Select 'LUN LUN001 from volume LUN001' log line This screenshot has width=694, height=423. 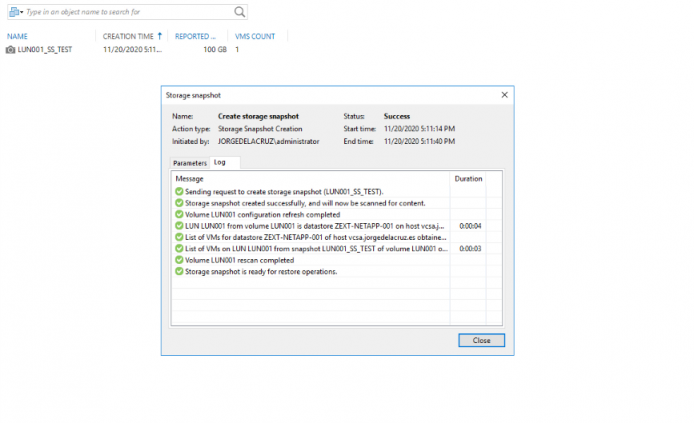pos(314,226)
